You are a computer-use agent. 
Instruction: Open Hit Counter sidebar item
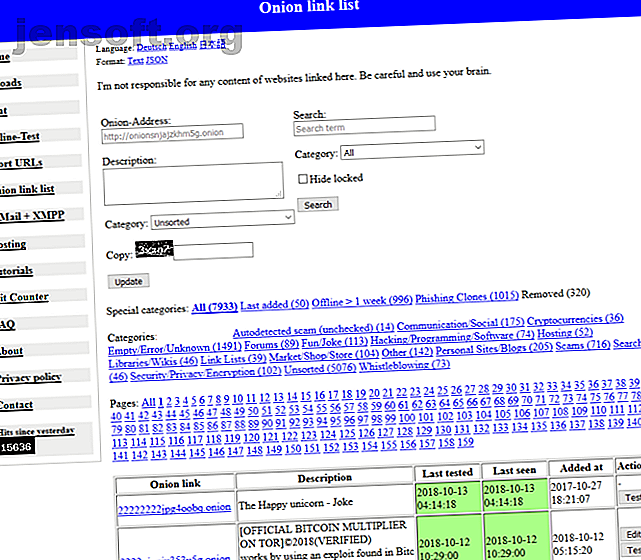[x=24, y=297]
